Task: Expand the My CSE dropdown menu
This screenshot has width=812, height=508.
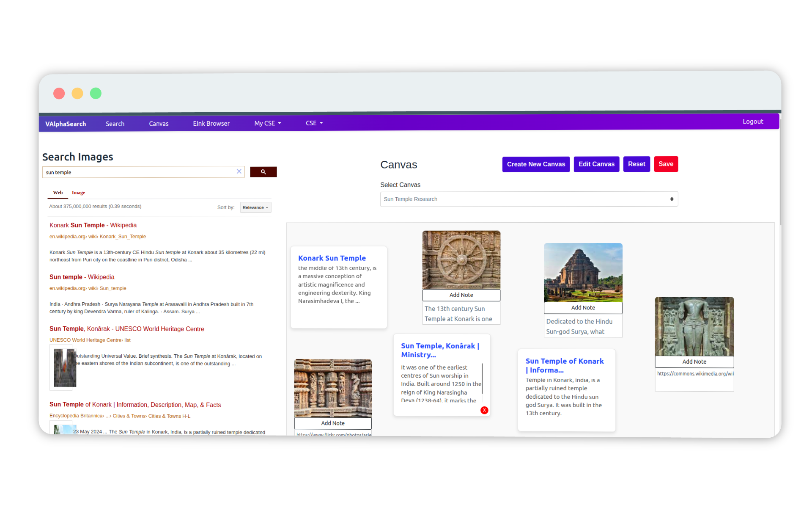Action: point(267,123)
